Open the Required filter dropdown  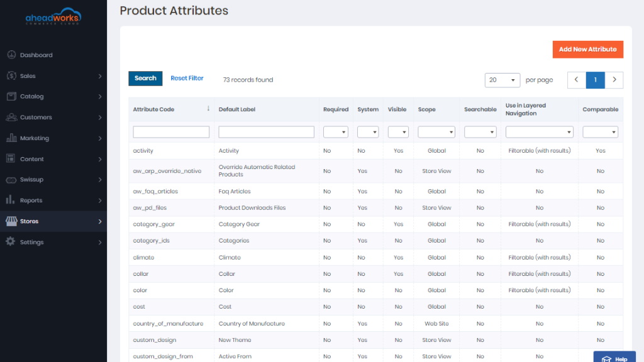[336, 132]
